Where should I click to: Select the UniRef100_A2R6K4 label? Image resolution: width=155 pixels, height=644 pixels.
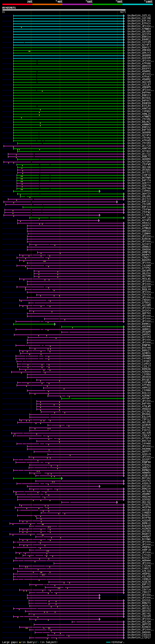(x=139, y=372)
